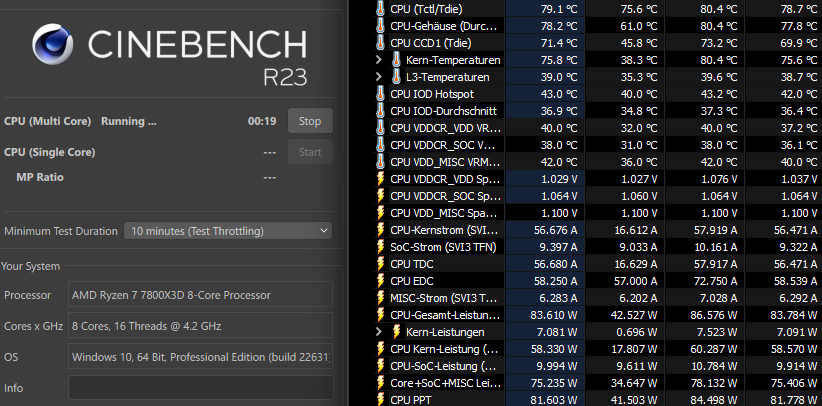The width and height of the screenshot is (822, 406).
Task: Click lightning icon of CPU VDD_MISC Spa row
Action: coord(381,213)
